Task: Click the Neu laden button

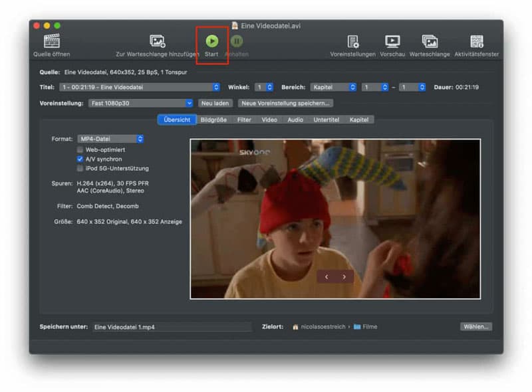Action: 215,103
